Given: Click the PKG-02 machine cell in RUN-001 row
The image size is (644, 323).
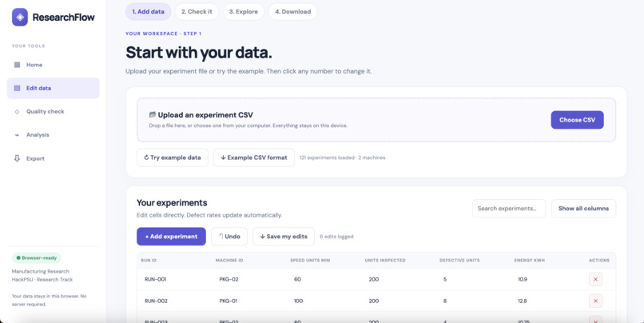Looking at the screenshot, I should coord(229,280).
